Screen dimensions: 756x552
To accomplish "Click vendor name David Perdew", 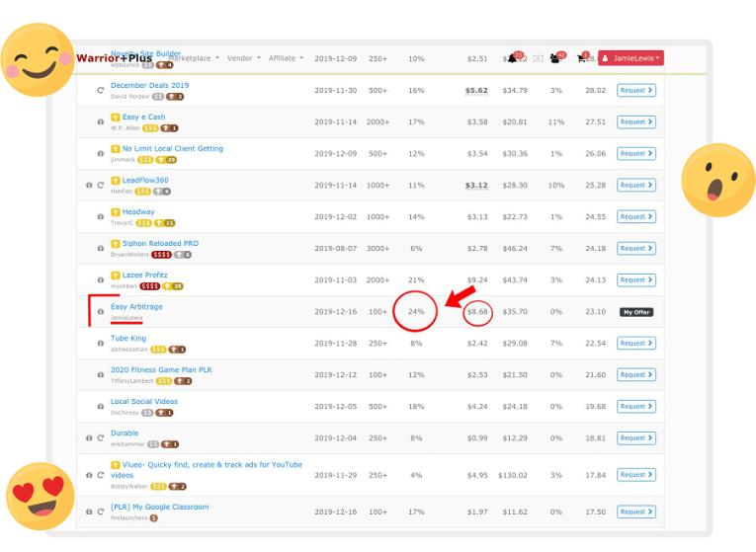I will tap(129, 97).
